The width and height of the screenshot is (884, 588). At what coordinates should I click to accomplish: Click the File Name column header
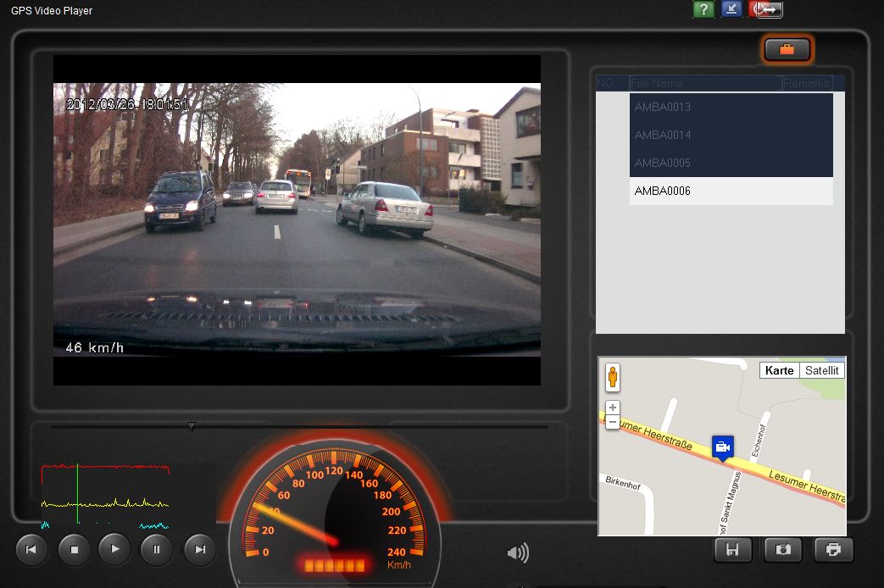[706, 83]
